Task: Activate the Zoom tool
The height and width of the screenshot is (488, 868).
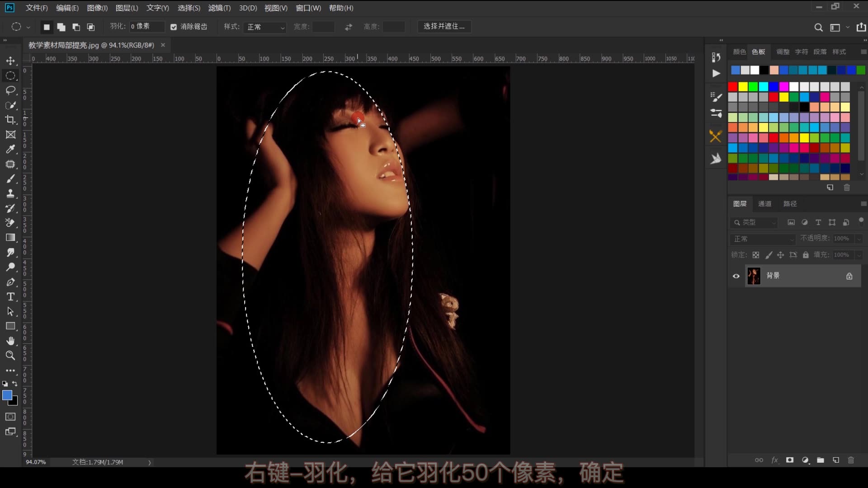Action: [10, 356]
